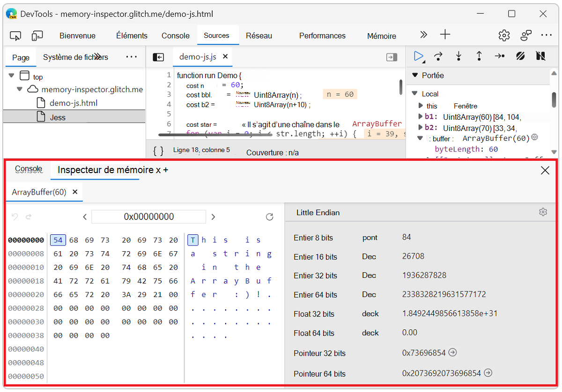Refresh the memory inspector view
The width and height of the screenshot is (562, 392).
tap(269, 217)
